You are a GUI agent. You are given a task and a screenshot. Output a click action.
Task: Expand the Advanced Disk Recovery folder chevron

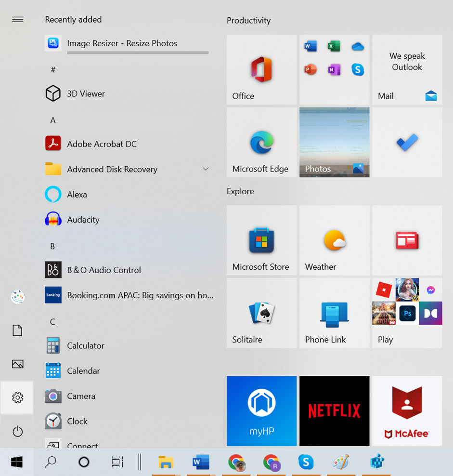tap(206, 169)
